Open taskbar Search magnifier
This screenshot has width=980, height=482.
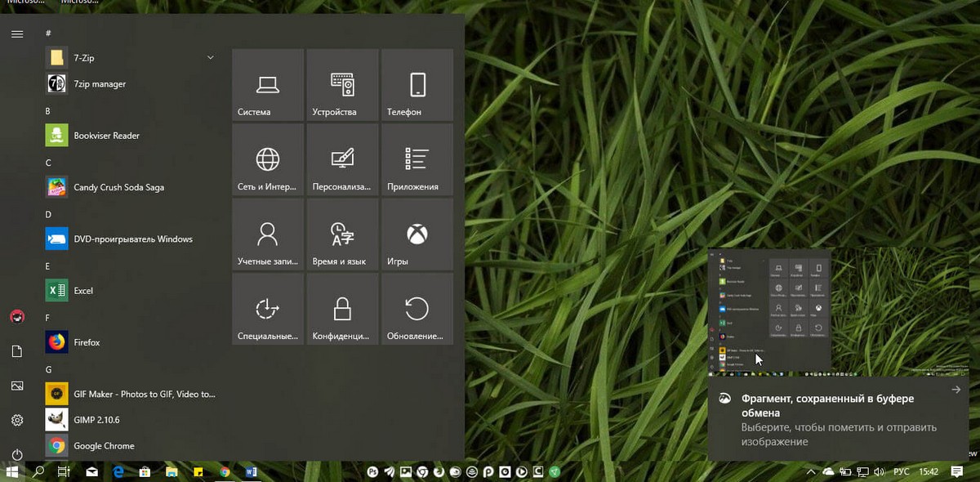point(38,471)
